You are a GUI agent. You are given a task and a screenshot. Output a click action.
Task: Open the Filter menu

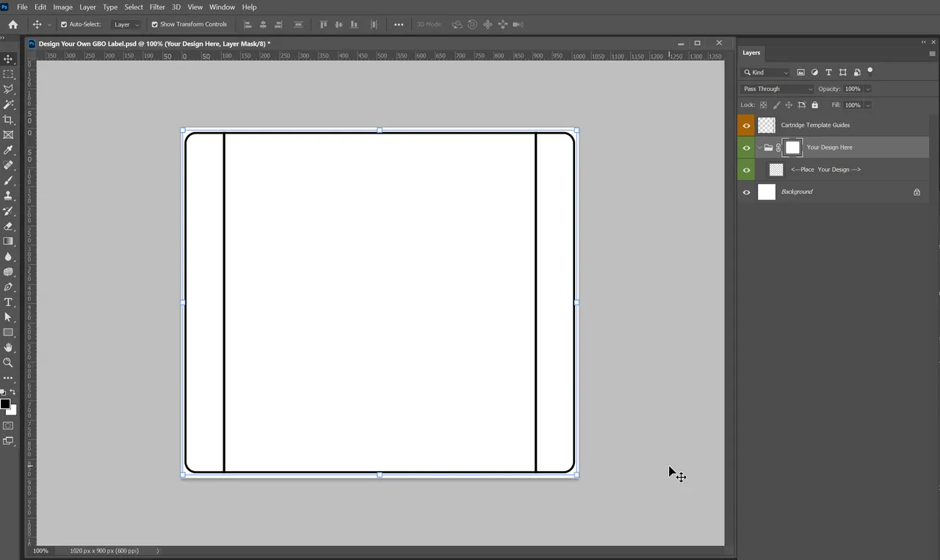tap(157, 7)
